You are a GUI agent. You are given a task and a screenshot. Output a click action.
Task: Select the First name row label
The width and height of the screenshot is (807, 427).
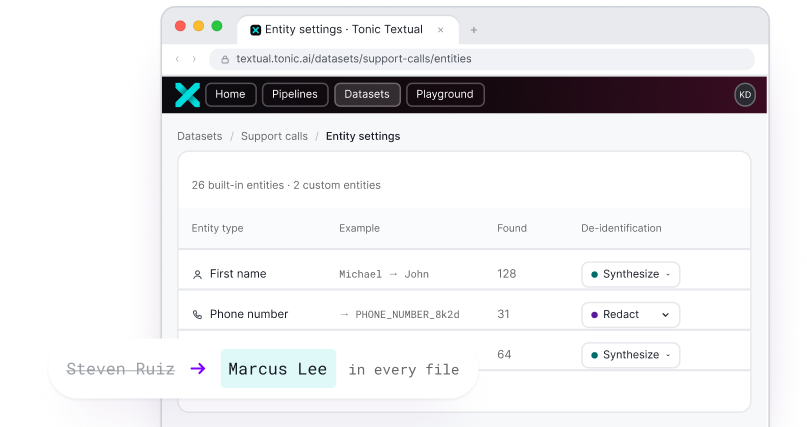pos(238,274)
